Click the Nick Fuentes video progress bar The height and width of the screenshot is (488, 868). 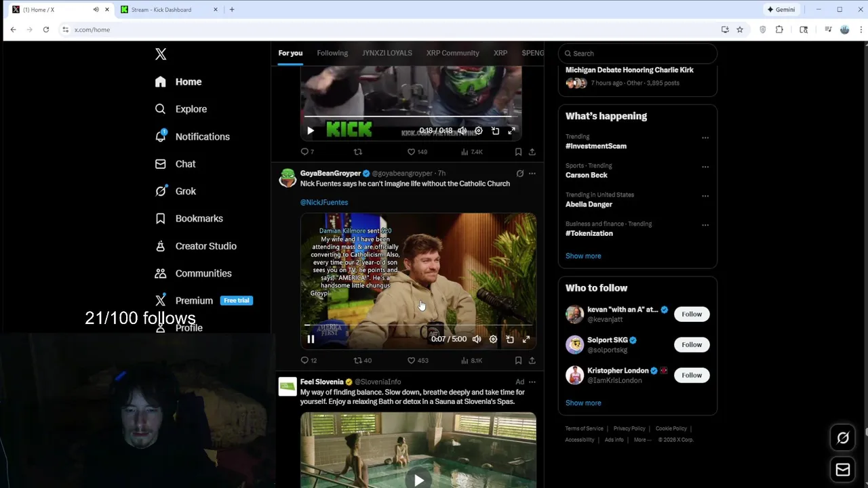tap(418, 325)
